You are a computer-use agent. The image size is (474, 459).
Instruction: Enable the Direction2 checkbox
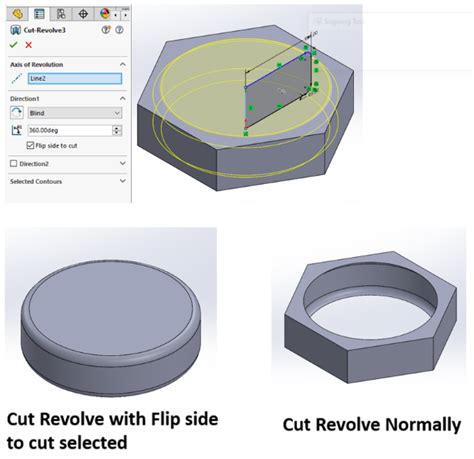tap(14, 163)
